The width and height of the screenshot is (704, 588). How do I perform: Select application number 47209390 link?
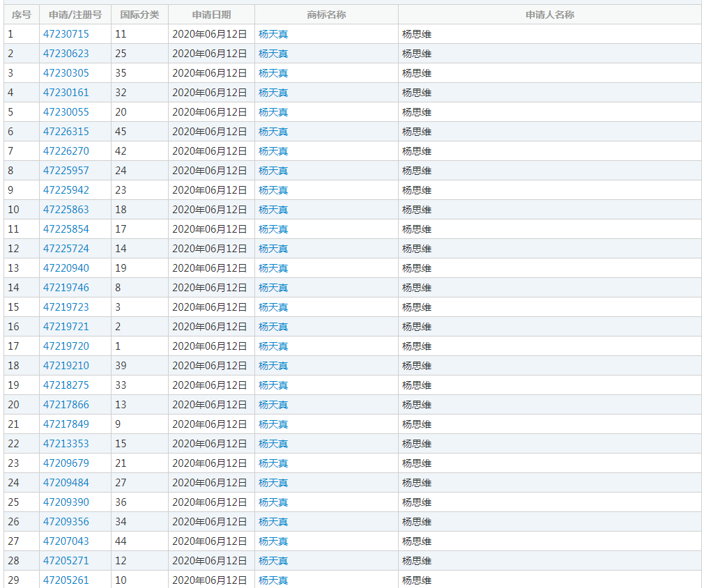point(66,502)
